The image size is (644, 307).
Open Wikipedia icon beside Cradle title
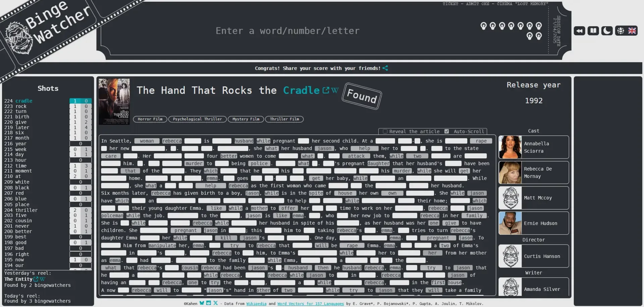click(335, 90)
